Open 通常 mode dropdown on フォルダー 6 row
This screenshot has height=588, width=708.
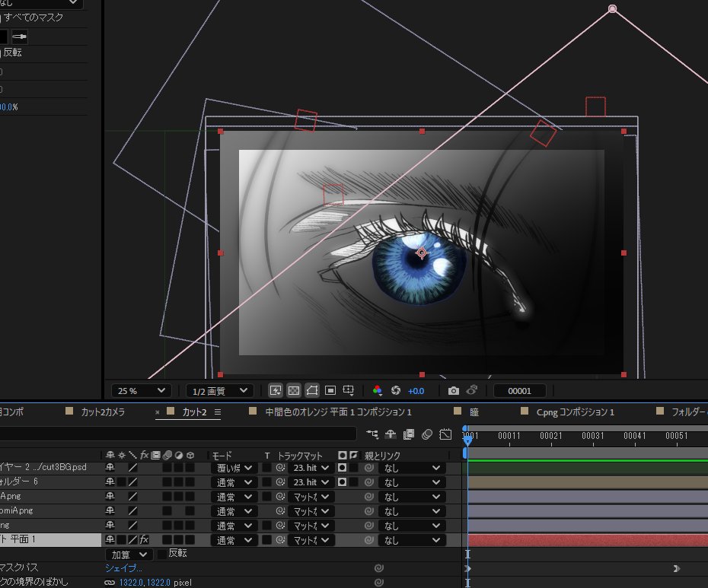[x=234, y=482]
